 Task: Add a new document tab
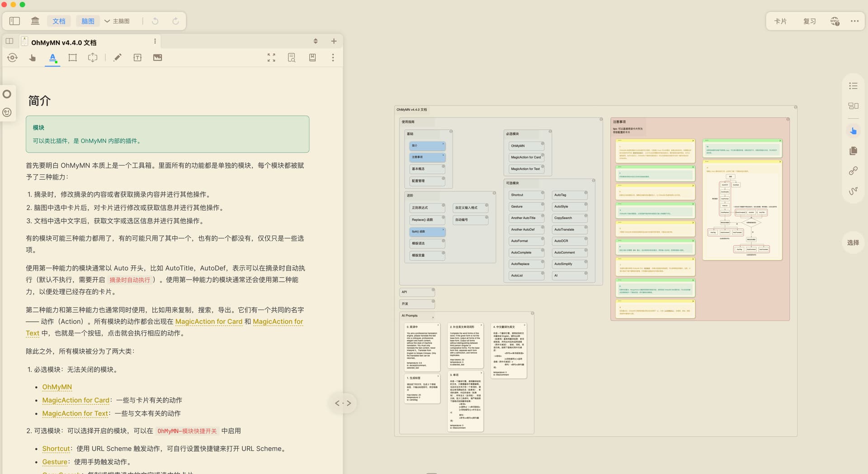click(334, 41)
